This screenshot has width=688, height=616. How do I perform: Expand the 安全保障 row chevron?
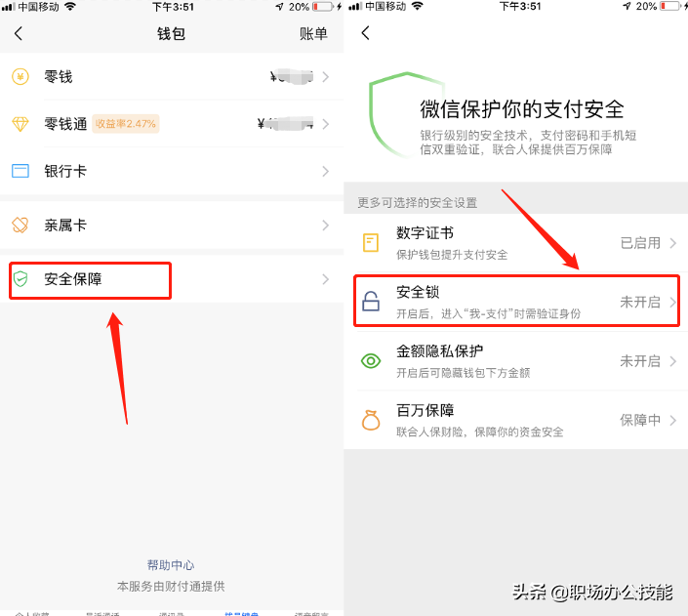(x=326, y=279)
